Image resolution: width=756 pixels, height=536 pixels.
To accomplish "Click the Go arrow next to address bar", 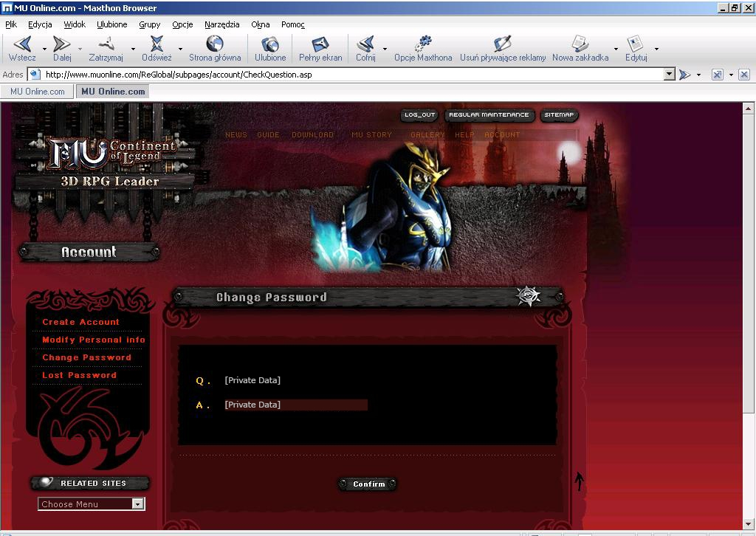I will point(684,75).
